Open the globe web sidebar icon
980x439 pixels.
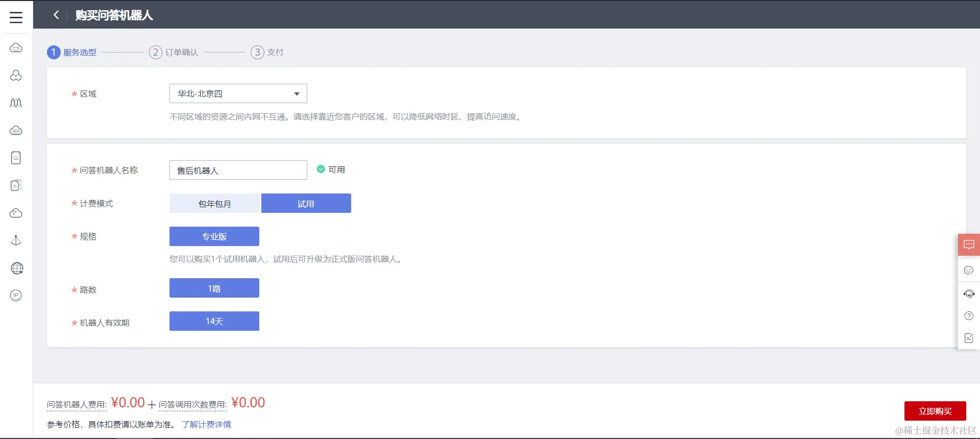click(17, 268)
